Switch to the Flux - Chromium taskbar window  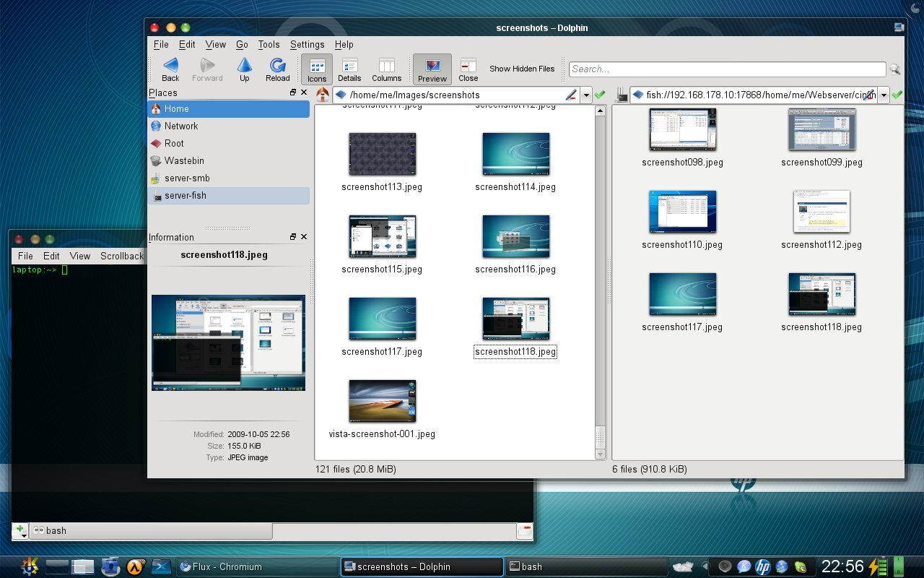pyautogui.click(x=257, y=566)
